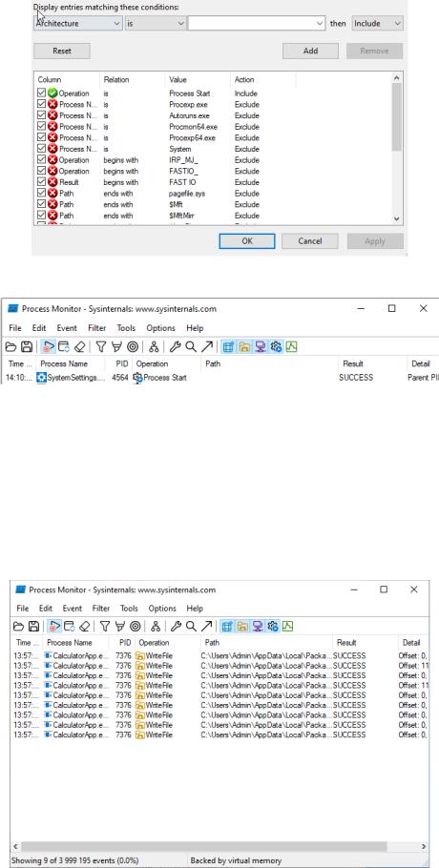The height and width of the screenshot is (868, 439).
Task: Click Open icon in SystemSettings Process Monitor toolbar
Action: click(x=10, y=347)
